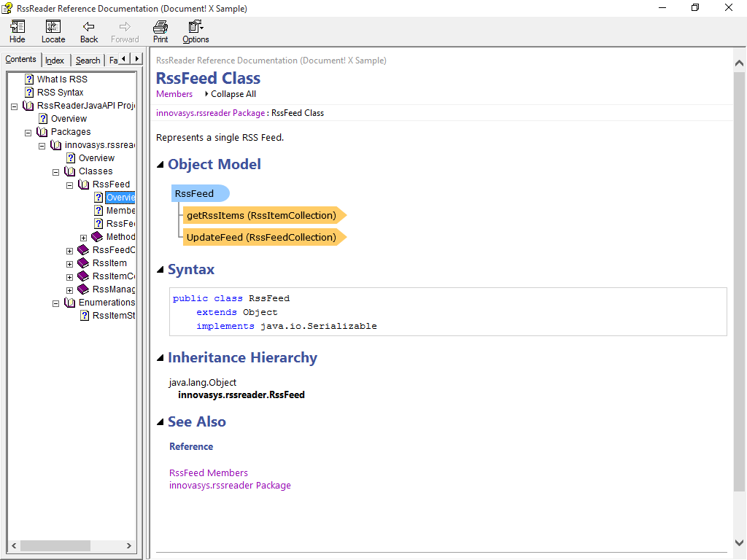Click the RssReaderJavaAPI Project book icon

28,106
